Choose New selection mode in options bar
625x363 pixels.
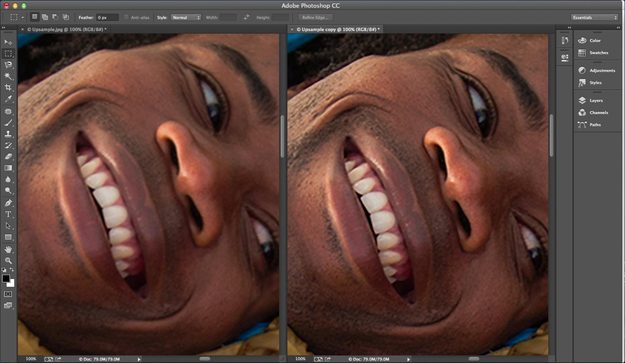pos(35,17)
